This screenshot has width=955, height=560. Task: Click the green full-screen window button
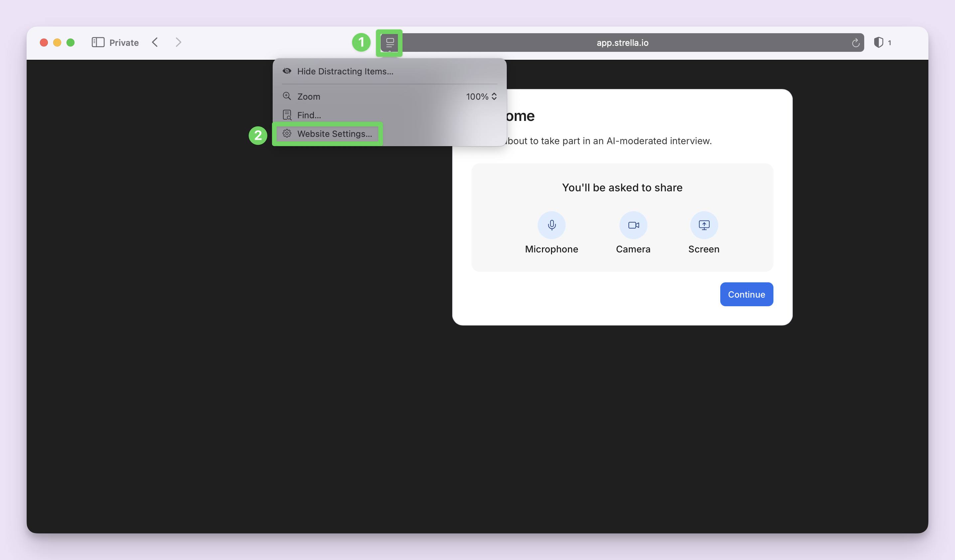(x=70, y=43)
